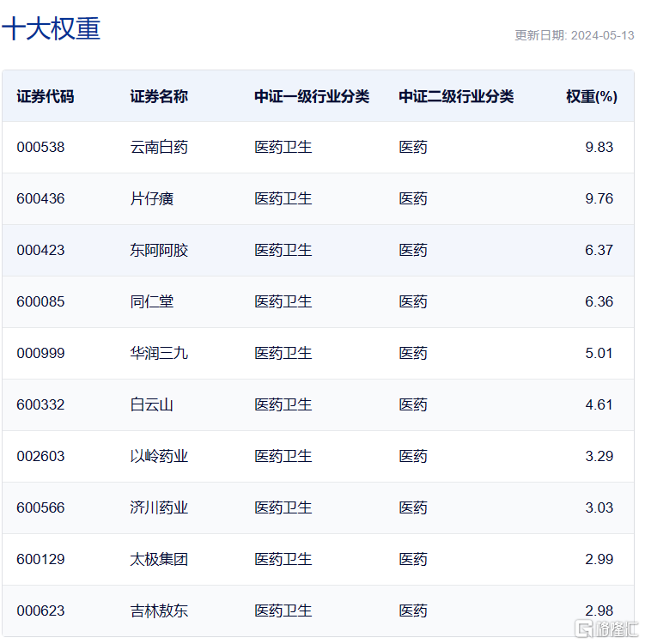Click 医药卫生 in the 同仁堂 row
This screenshot has width=645, height=644.
click(283, 302)
